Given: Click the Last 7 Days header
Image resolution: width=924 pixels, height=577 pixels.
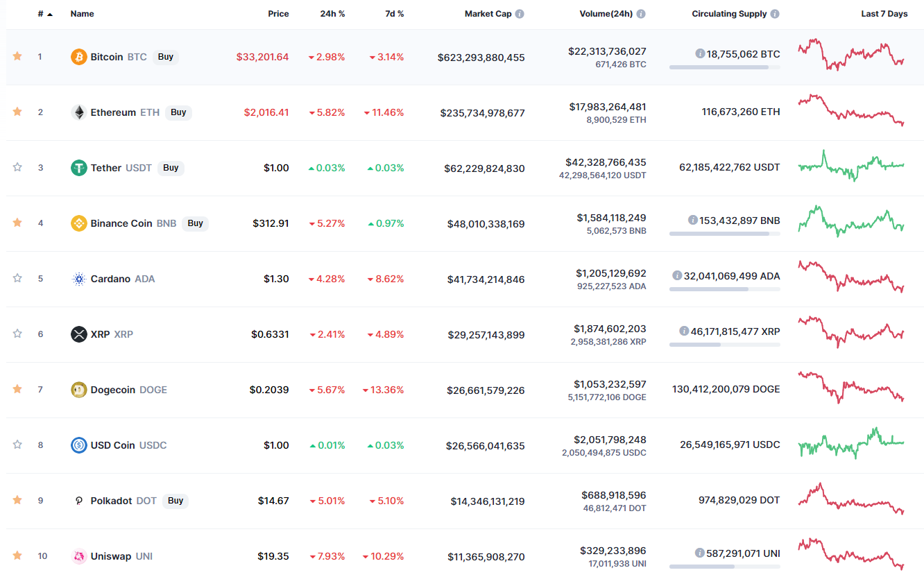Looking at the screenshot, I should [884, 14].
